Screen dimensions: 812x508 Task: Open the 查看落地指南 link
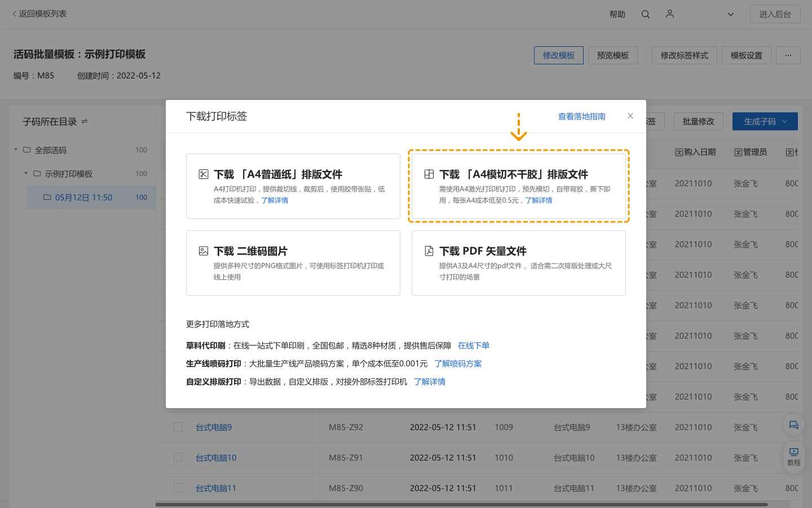point(581,116)
